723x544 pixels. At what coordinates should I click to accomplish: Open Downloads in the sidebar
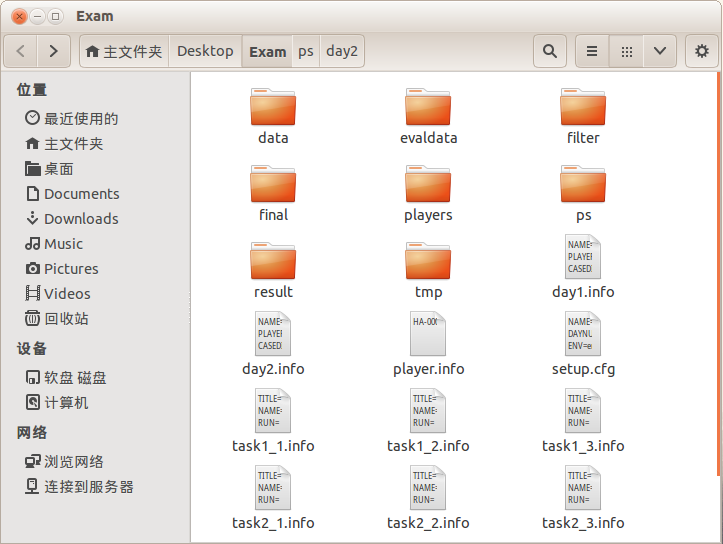pos(81,218)
